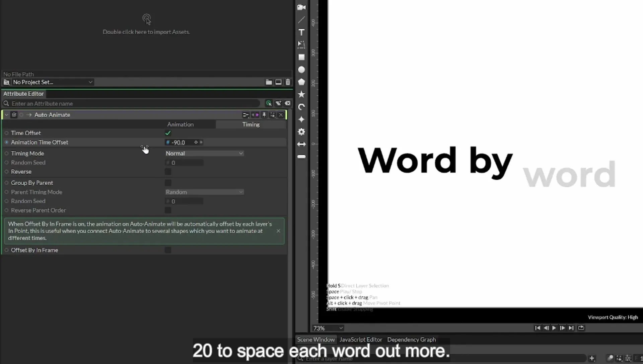The width and height of the screenshot is (643, 364).
Task: Select the double Arrow shape tool
Action: [x=301, y=144]
